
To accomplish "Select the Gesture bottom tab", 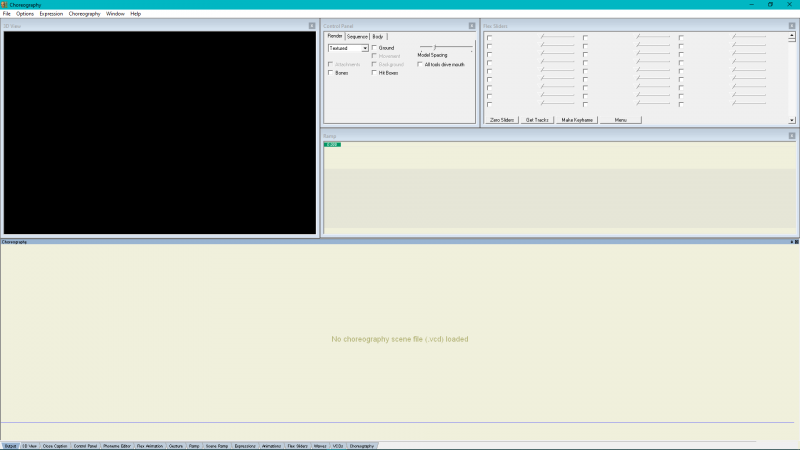I will tap(176, 446).
